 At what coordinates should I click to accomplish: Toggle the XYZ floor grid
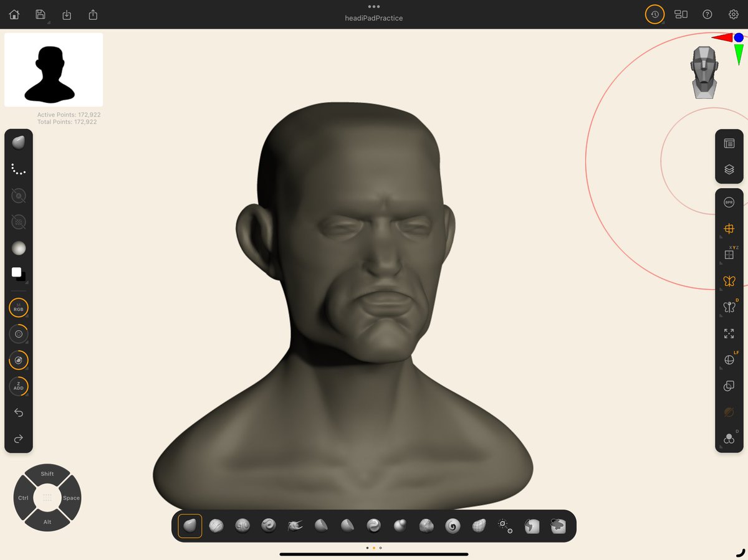(x=729, y=255)
